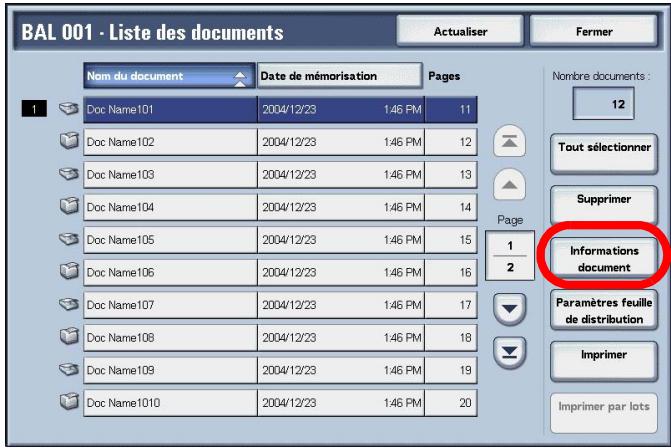Click the document icon beside Doc Name104
The width and height of the screenshot is (671, 448).
tap(69, 205)
